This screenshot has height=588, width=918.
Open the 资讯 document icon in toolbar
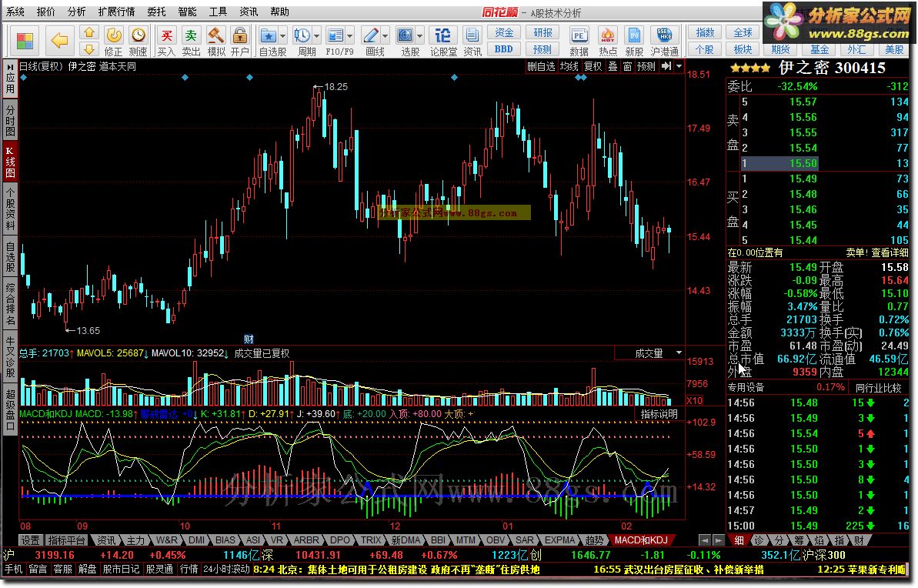point(472,35)
